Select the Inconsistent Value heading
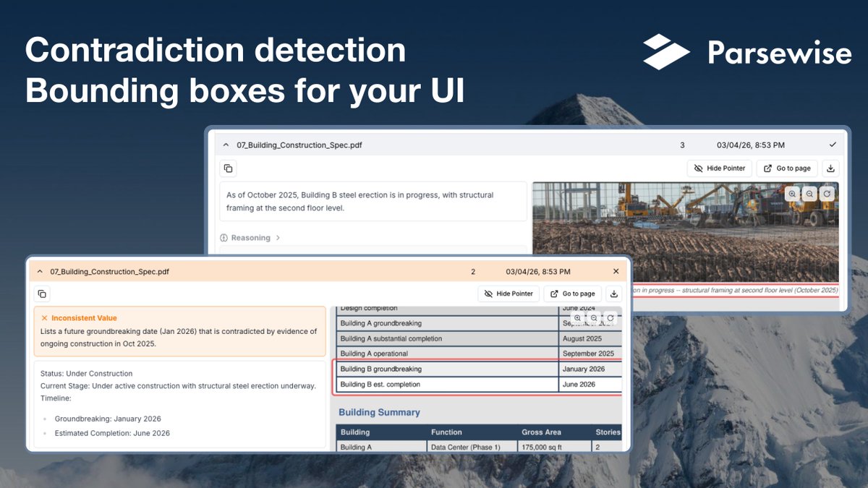Viewport: 868px width, 488px height. (x=84, y=318)
